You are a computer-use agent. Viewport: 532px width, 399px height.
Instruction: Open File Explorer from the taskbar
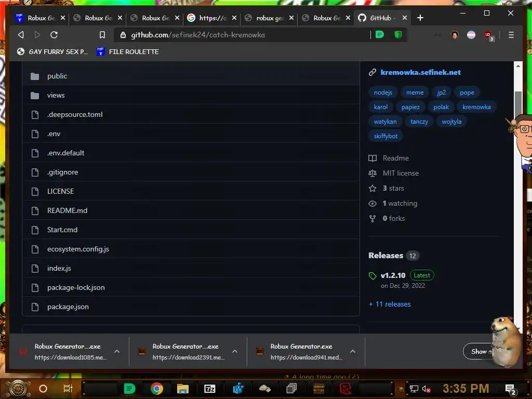tap(182, 389)
